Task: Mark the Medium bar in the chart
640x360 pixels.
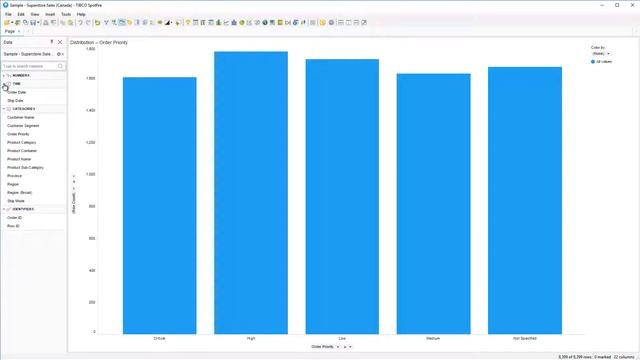Action: point(433,204)
